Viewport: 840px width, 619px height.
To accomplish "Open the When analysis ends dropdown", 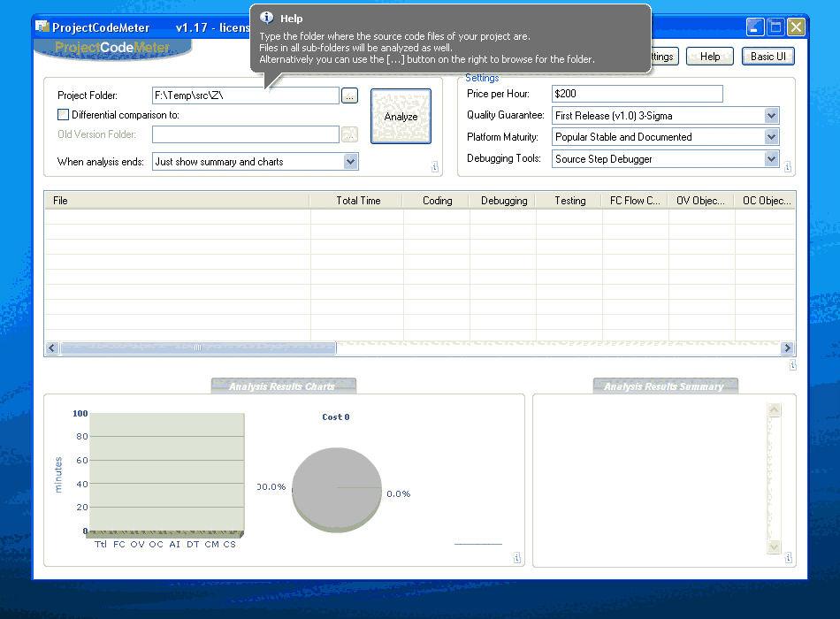I will click(350, 162).
